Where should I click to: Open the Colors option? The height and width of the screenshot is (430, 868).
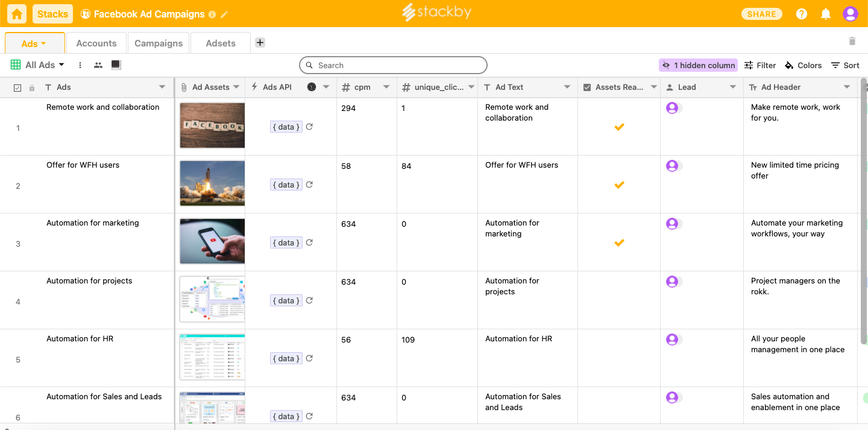point(803,65)
